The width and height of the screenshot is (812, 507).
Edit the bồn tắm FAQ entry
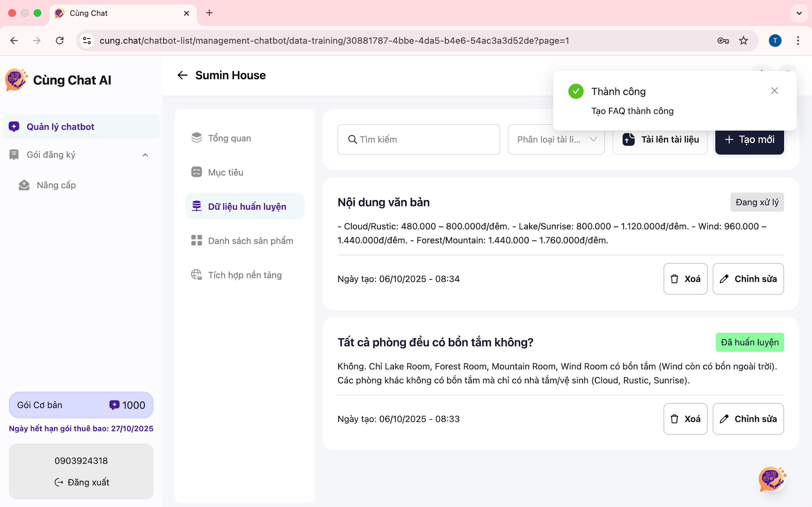click(x=748, y=419)
